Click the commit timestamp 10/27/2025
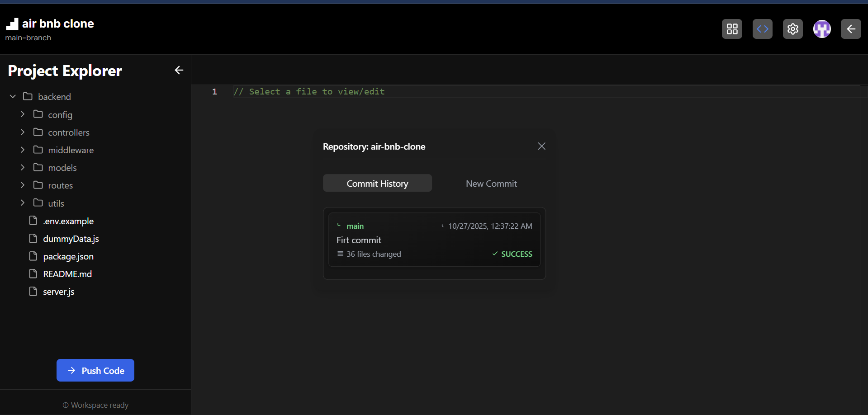The image size is (868, 415). coord(490,226)
